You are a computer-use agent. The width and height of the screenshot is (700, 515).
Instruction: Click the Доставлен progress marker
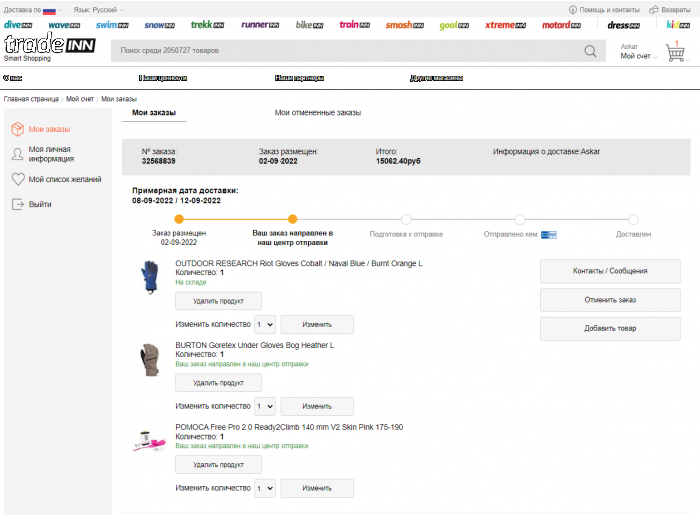pyautogui.click(x=633, y=219)
